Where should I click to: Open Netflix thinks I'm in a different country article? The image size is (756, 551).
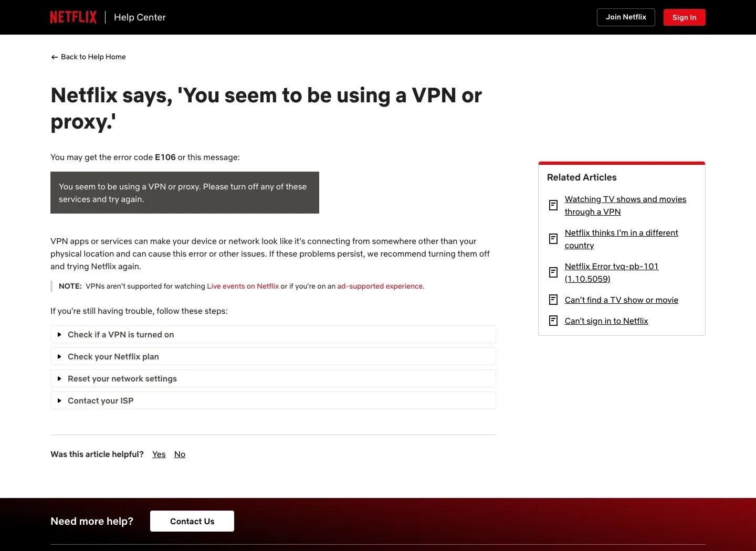point(621,239)
